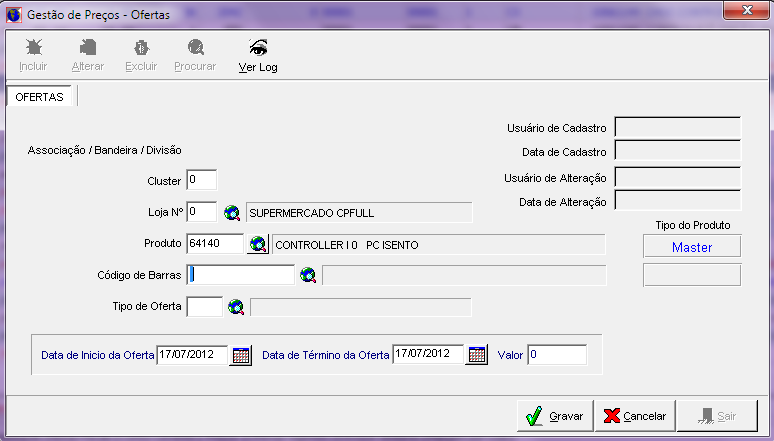This screenshot has width=774, height=441.
Task: Click the Procurar toolbar icon
Action: (195, 47)
